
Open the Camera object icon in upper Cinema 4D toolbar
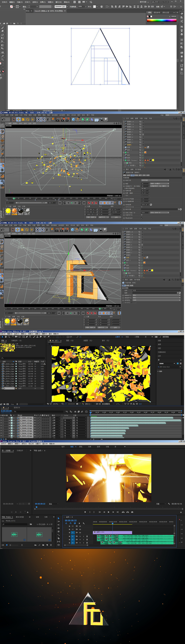pyautogui.click(x=101, y=119)
